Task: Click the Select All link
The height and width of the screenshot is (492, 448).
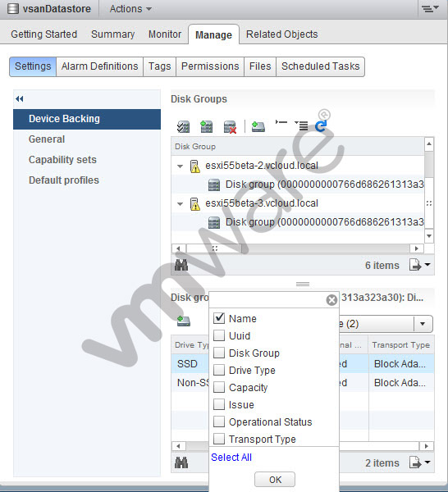Action: coord(231,458)
